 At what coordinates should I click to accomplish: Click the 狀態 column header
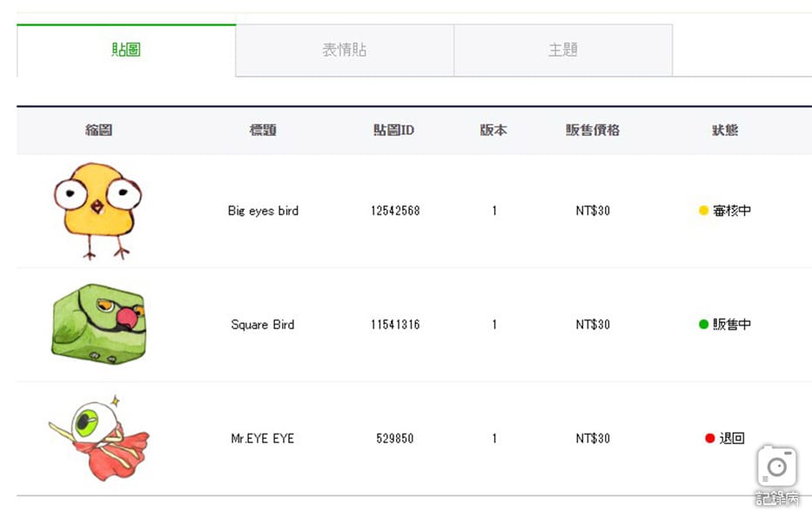click(x=725, y=130)
